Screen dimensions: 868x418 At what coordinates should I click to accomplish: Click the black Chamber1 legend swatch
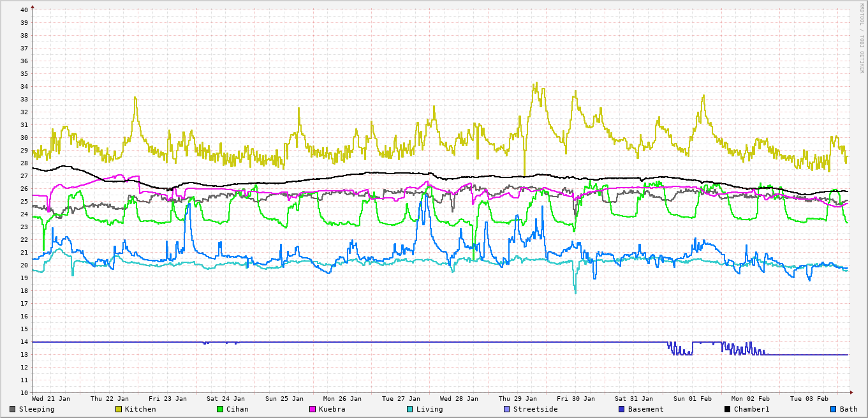(x=728, y=409)
